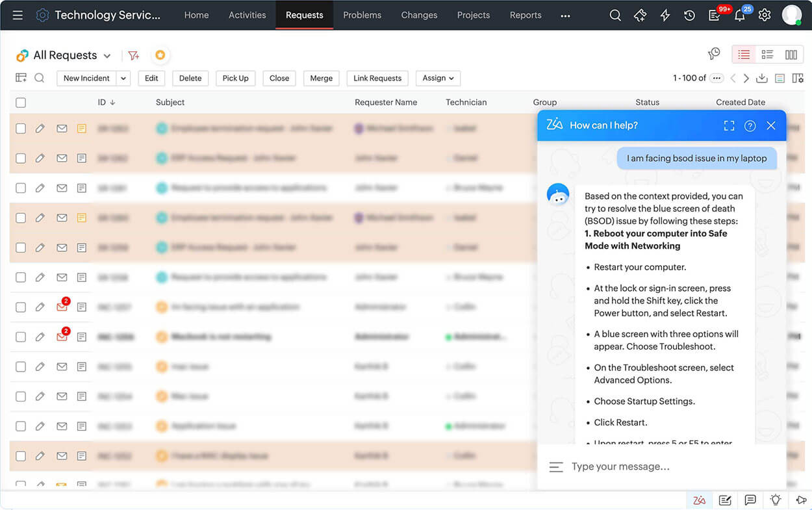Click the Pick Up button
This screenshot has height=510, width=812.
point(235,78)
